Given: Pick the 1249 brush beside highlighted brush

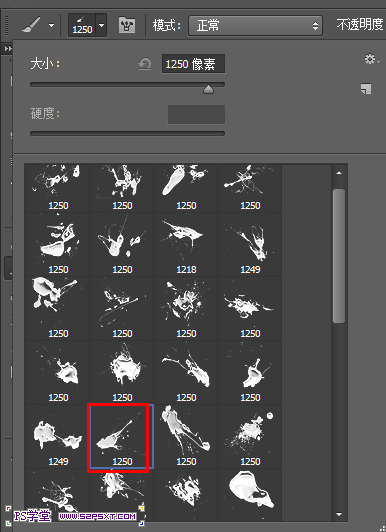Looking at the screenshot, I should click(58, 437).
